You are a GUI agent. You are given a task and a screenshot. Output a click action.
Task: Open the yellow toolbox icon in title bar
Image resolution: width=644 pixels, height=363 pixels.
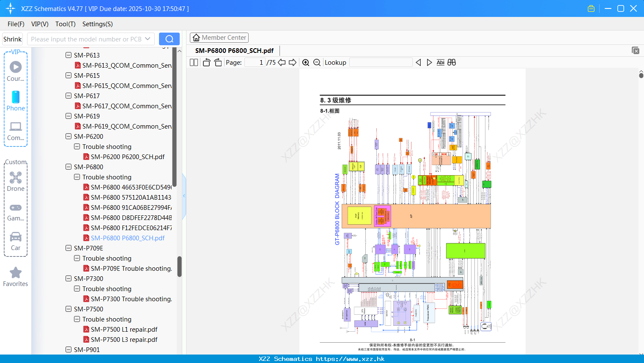[591, 8]
